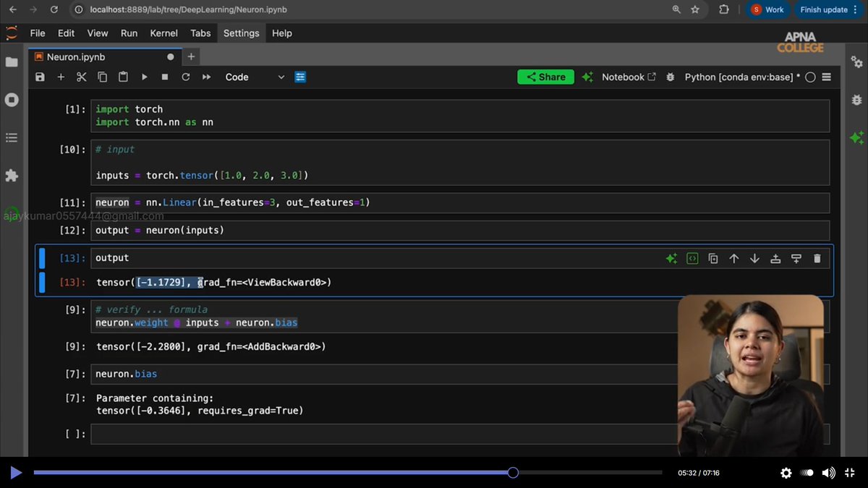Viewport: 868px width, 488px height.
Task: Open the Jupyter AI sparkle icon in notebook toolbar
Action: click(x=587, y=77)
